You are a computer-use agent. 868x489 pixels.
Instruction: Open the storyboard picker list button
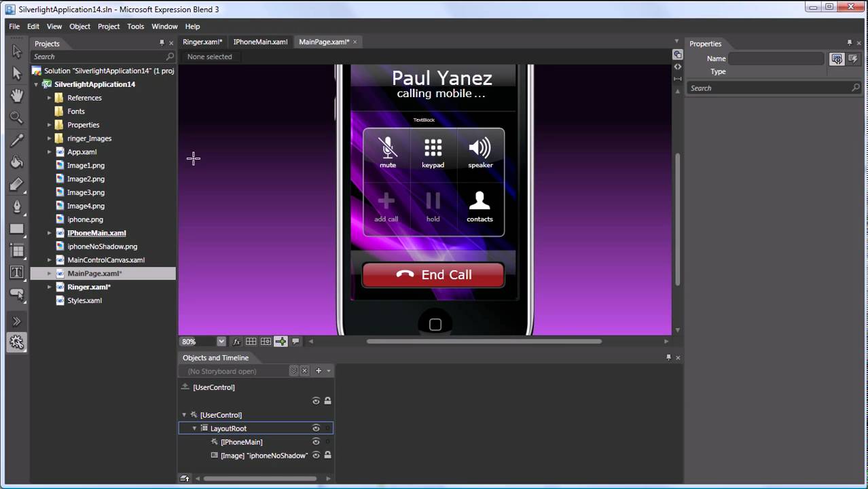click(293, 371)
